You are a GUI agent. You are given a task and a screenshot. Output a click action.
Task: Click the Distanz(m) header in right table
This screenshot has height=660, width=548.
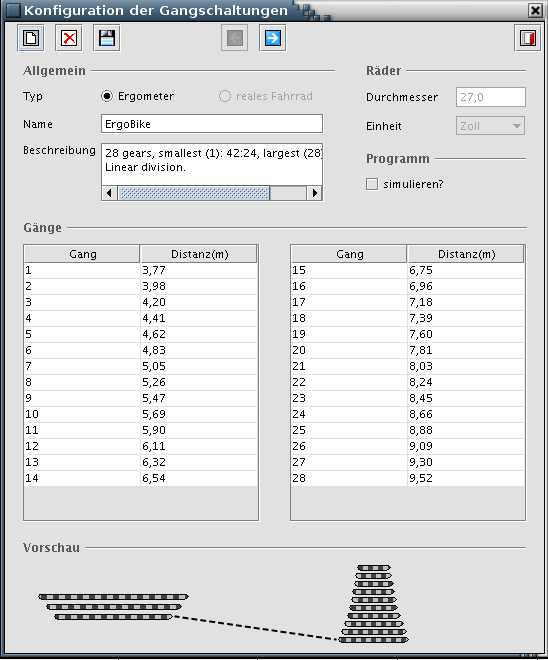click(466, 254)
